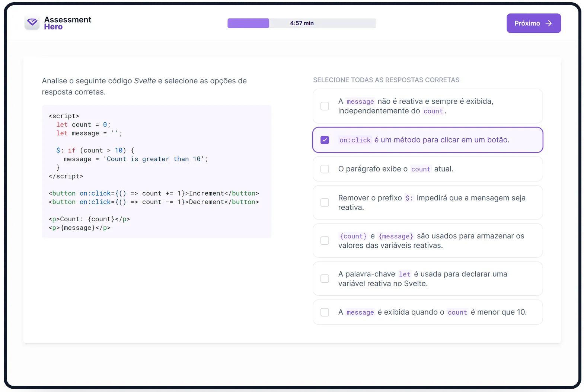
Task: Click the Próximo button label
Action: point(527,23)
